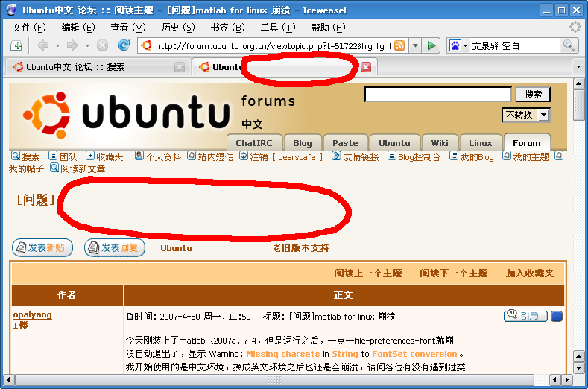Click the greyed-out stop loading button
Image resolution: width=588 pixels, height=389 pixels.
(x=102, y=45)
